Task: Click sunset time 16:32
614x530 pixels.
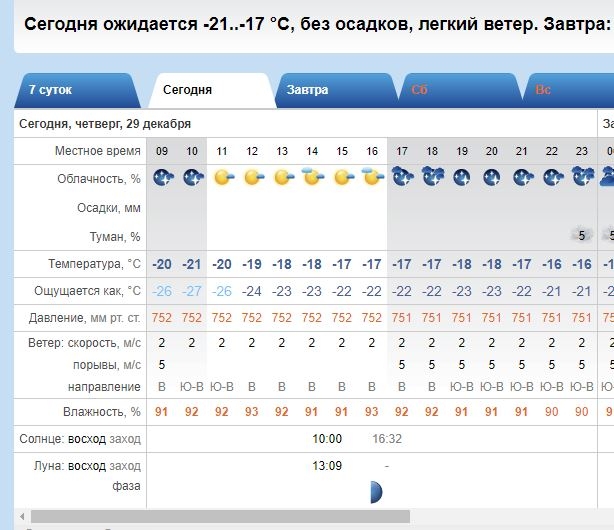Action: click(387, 439)
